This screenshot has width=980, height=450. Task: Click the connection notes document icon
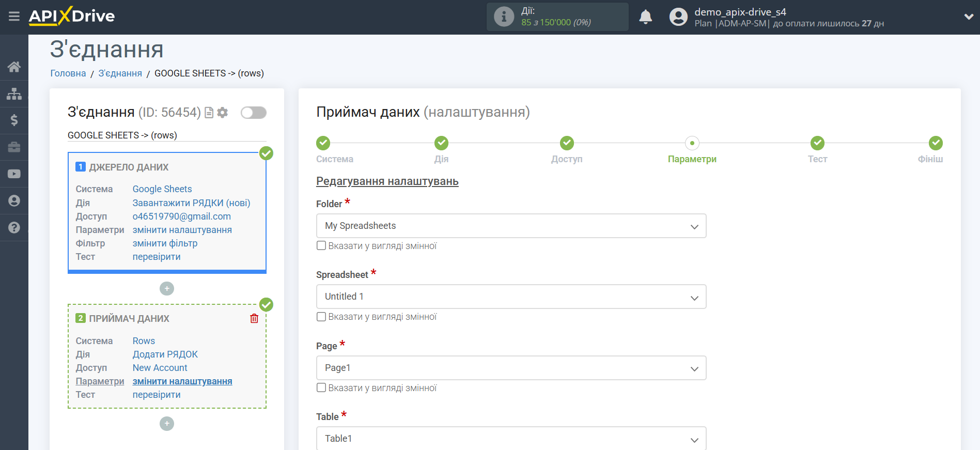pyautogui.click(x=209, y=113)
